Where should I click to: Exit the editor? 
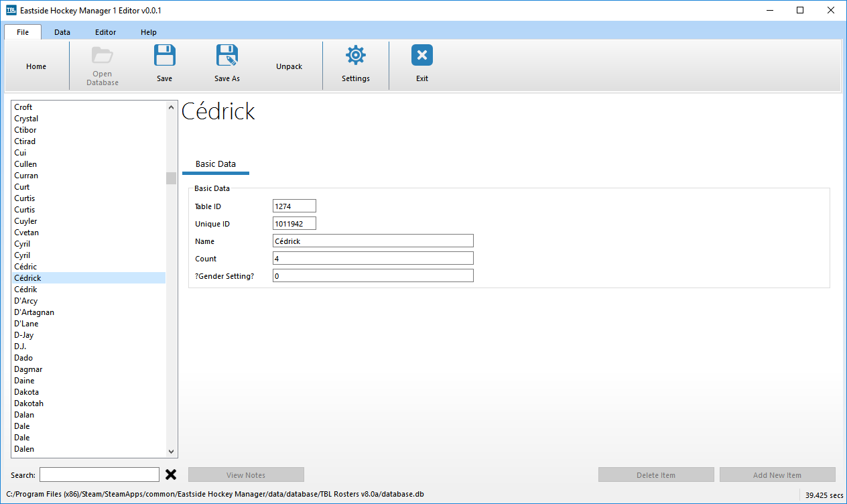[421, 62]
